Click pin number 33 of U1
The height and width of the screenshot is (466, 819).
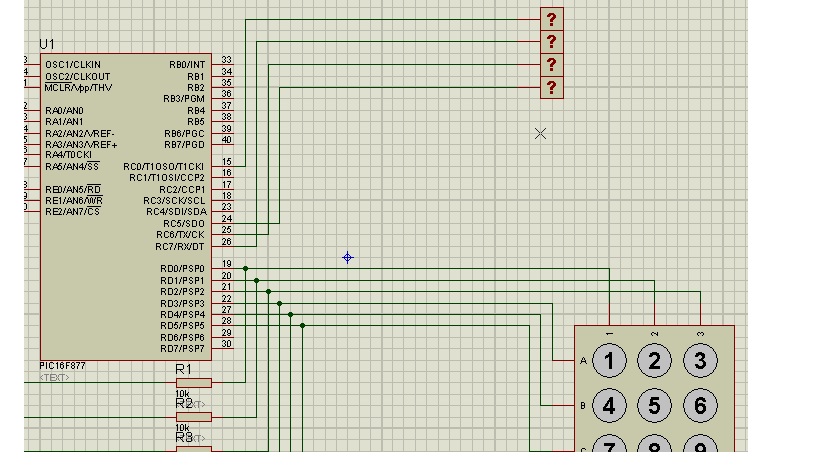click(227, 60)
